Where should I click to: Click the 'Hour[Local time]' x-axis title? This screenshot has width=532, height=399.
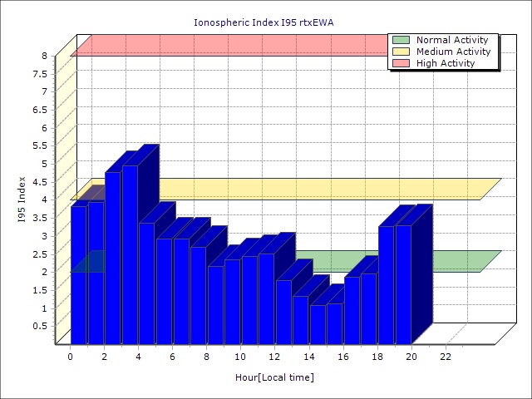274,378
